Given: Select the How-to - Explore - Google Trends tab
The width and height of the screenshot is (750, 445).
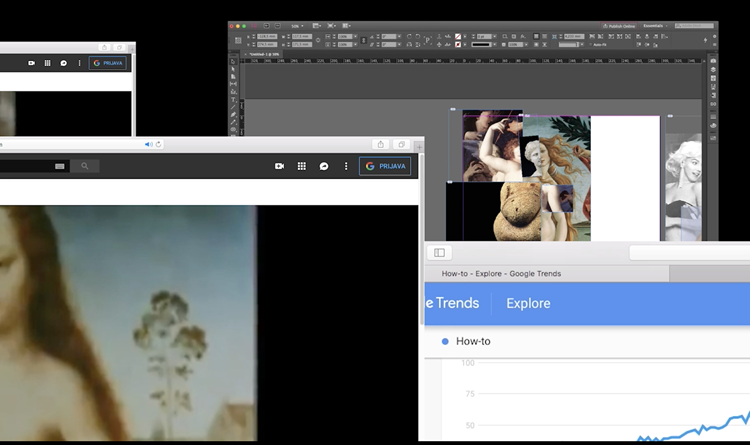Looking at the screenshot, I should [x=502, y=273].
